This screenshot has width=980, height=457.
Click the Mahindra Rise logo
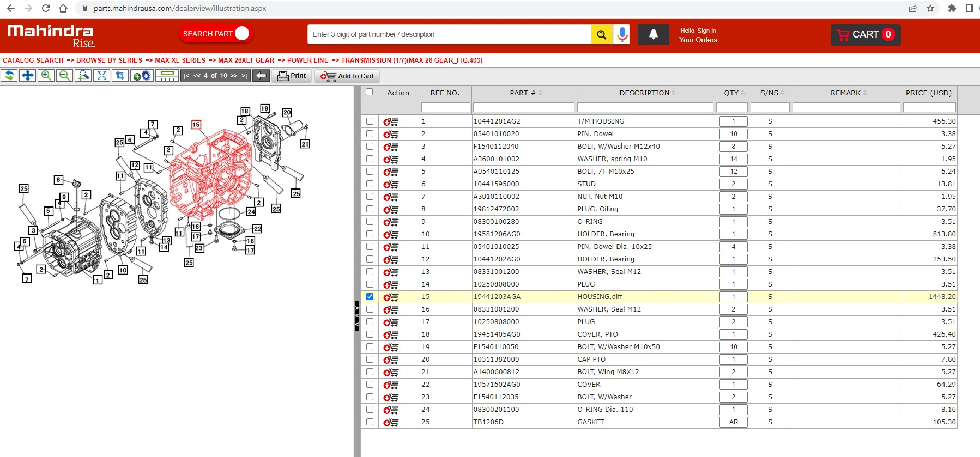(x=51, y=36)
